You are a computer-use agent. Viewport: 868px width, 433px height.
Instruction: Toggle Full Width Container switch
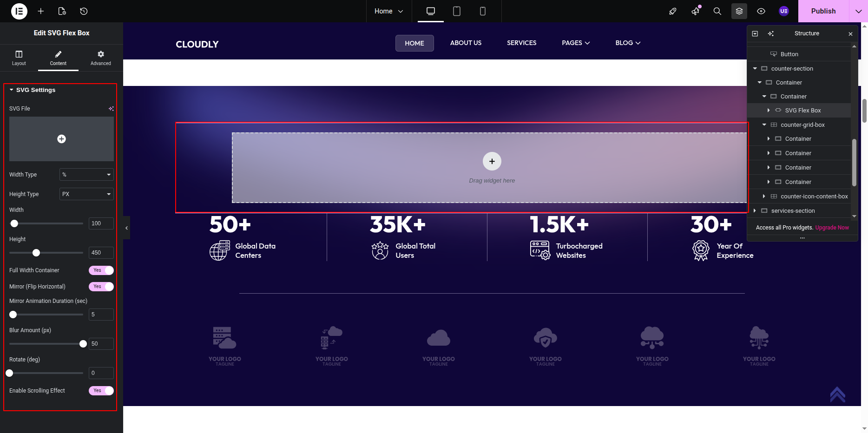pyautogui.click(x=101, y=270)
